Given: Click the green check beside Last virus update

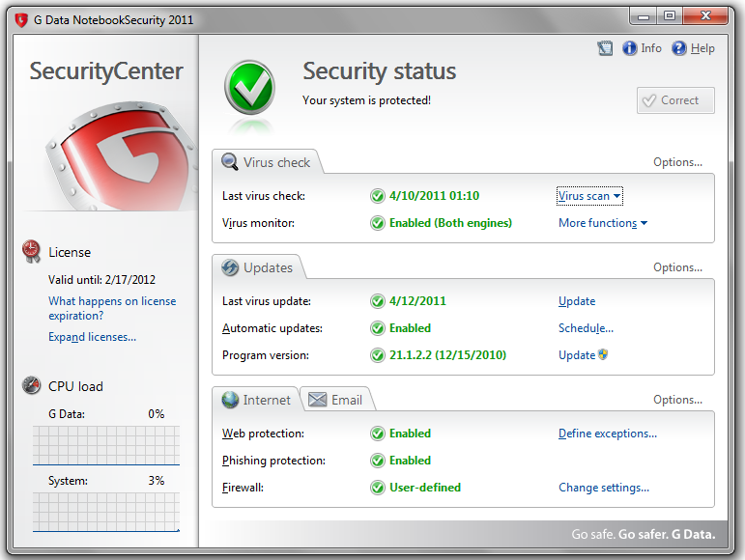Looking at the screenshot, I should 377,301.
